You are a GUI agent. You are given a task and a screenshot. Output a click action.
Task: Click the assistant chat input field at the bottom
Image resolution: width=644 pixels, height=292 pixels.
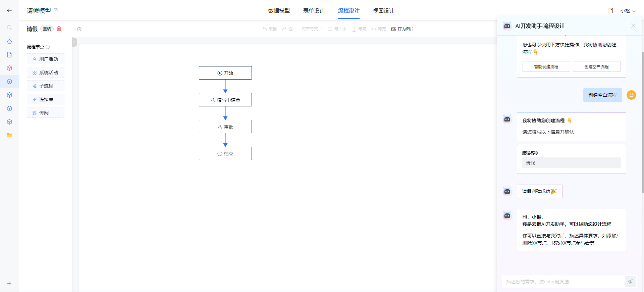coord(563,282)
